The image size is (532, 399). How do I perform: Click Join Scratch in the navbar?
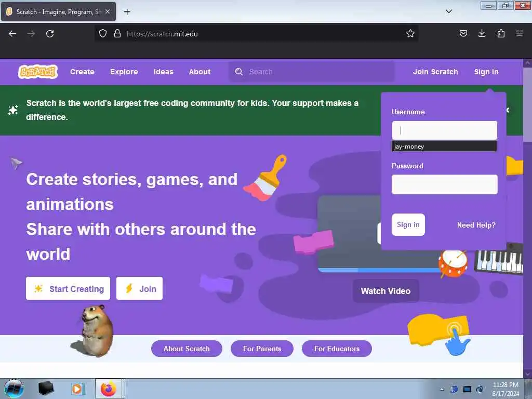click(x=435, y=72)
